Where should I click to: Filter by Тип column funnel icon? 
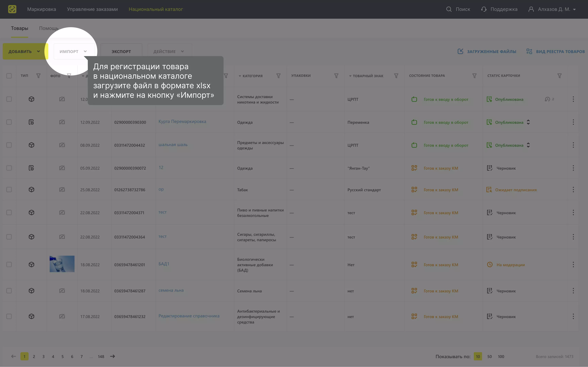pyautogui.click(x=38, y=76)
